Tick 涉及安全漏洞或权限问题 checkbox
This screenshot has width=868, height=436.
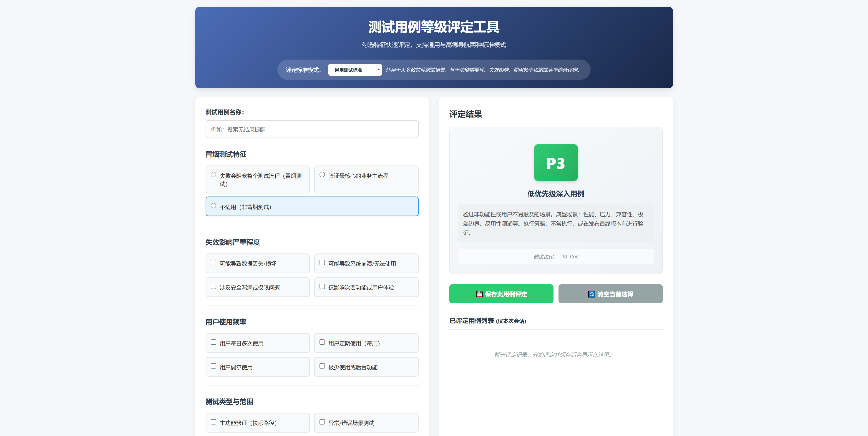tap(213, 286)
